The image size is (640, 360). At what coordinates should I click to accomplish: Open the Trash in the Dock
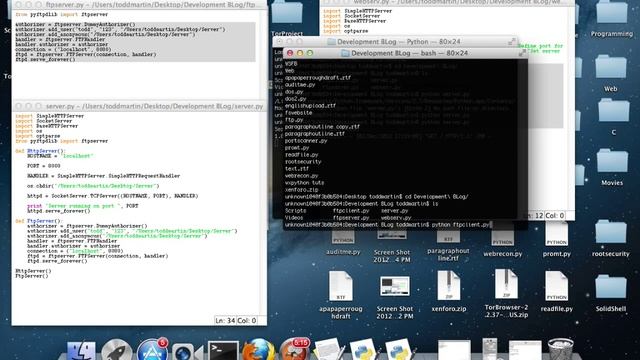point(560,350)
